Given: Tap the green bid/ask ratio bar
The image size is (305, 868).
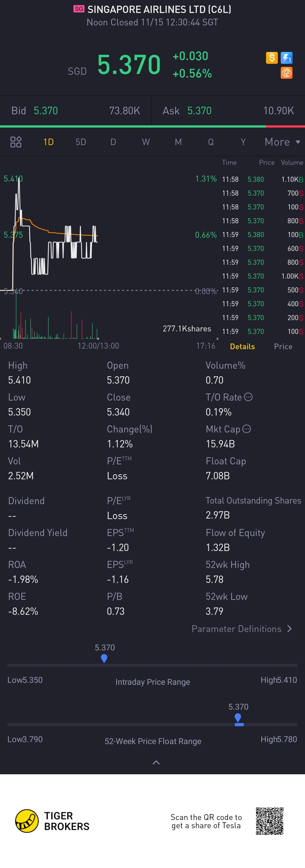Looking at the screenshot, I should click(133, 126).
